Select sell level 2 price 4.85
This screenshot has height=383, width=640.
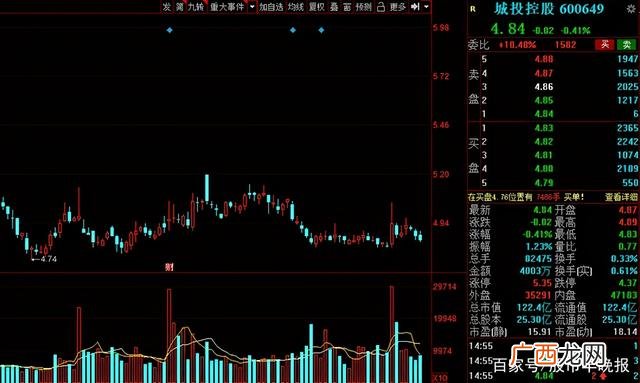(544, 100)
